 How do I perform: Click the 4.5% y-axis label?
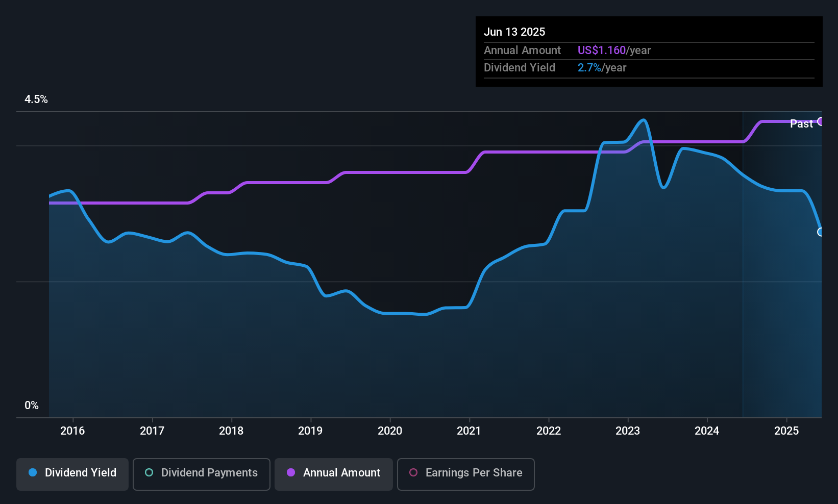36,99
